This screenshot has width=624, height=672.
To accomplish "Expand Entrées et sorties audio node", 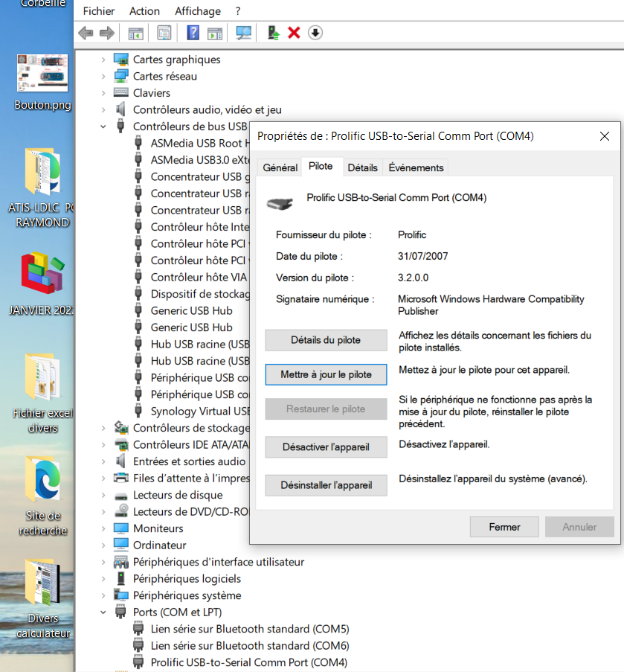I will click(103, 461).
